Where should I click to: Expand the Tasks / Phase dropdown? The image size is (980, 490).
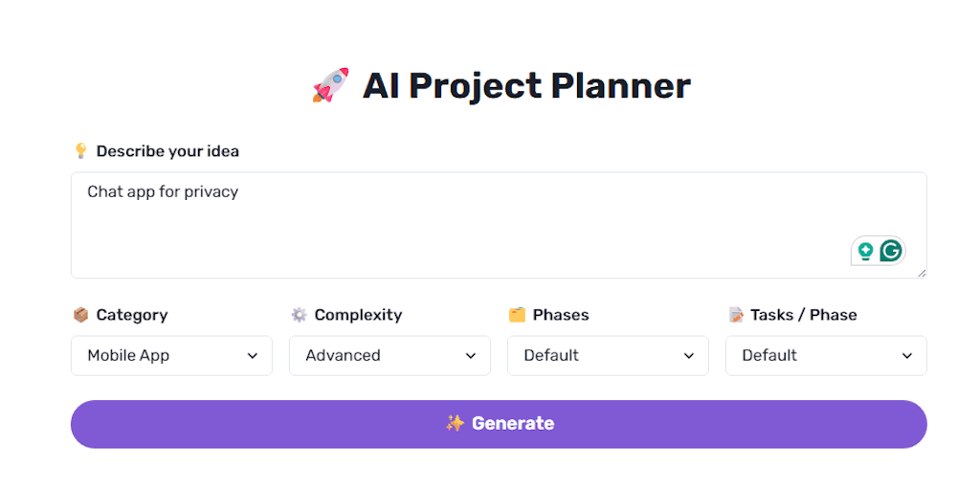[x=826, y=355]
